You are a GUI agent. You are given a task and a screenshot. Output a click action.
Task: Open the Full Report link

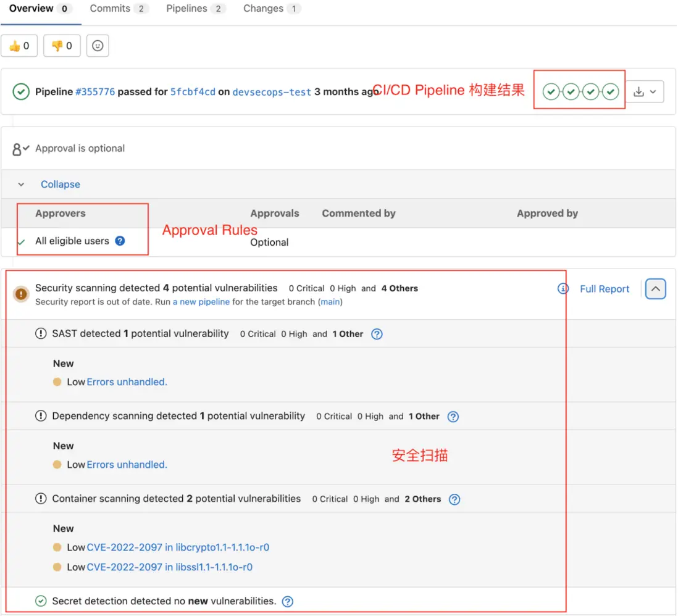605,289
